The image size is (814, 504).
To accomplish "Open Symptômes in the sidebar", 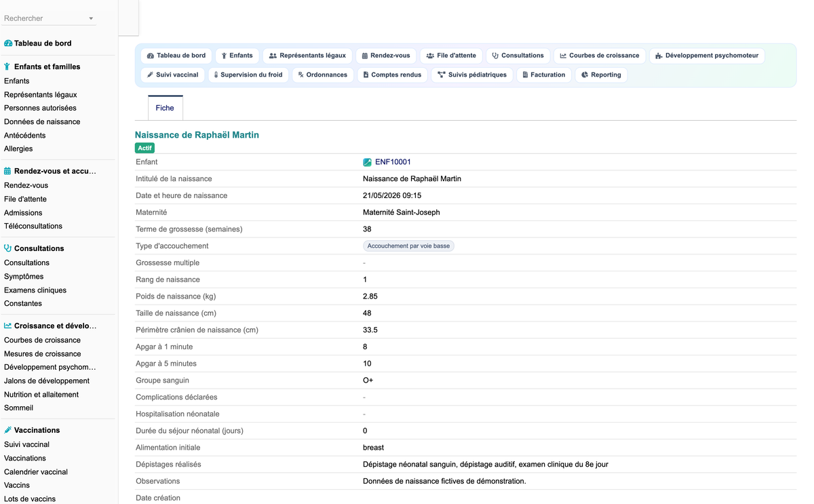I will [x=24, y=276].
